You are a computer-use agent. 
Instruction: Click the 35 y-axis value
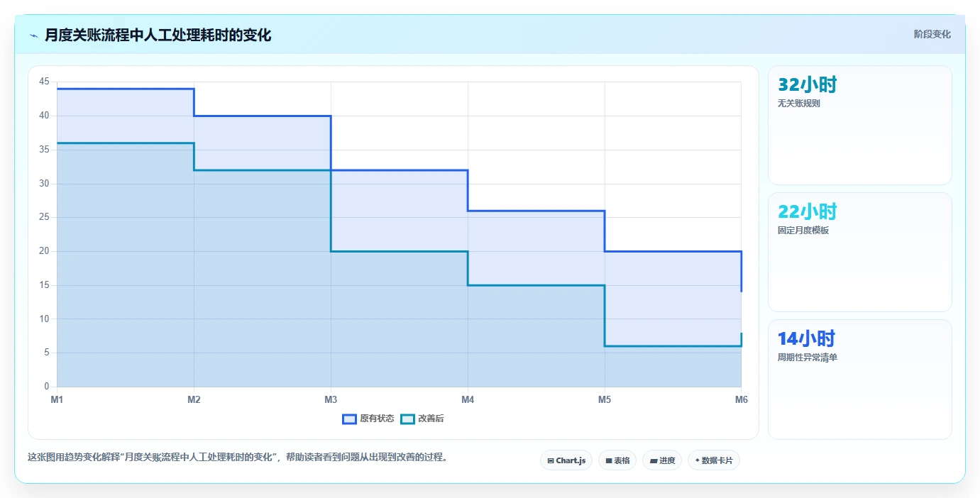coord(45,150)
